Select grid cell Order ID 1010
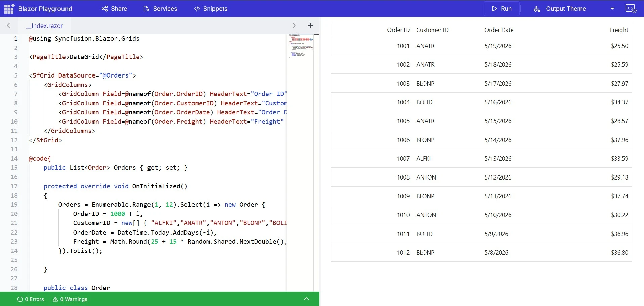The width and height of the screenshot is (644, 306). [x=372, y=215]
